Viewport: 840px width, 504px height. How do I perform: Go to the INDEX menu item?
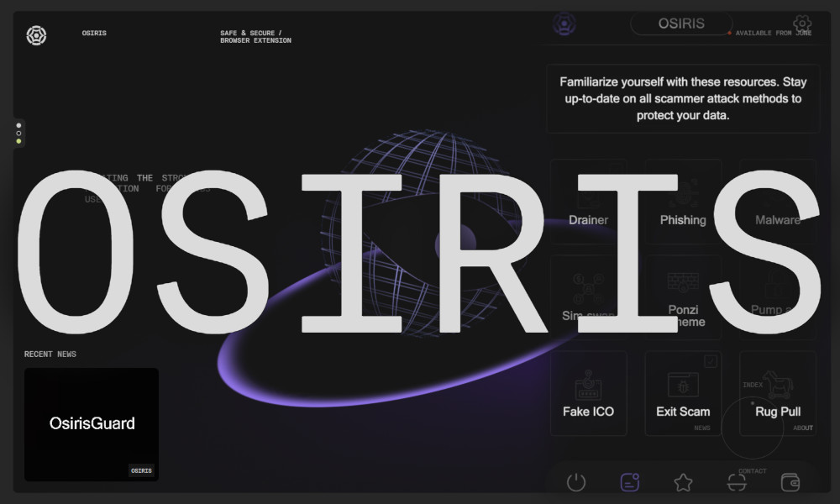point(753,385)
